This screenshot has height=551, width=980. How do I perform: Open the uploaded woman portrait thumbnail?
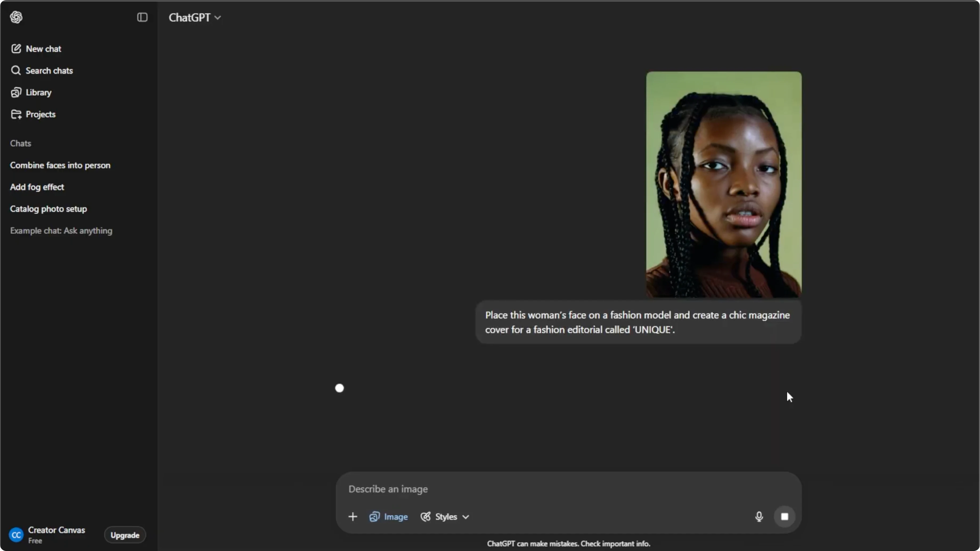pyautogui.click(x=724, y=184)
